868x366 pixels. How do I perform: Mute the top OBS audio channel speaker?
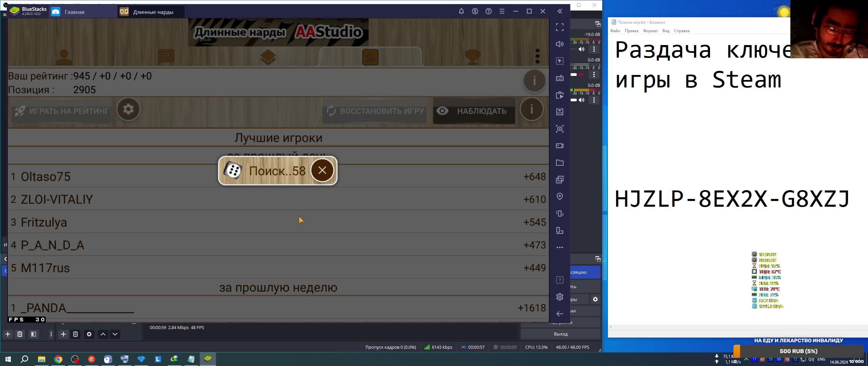pyautogui.click(x=581, y=49)
